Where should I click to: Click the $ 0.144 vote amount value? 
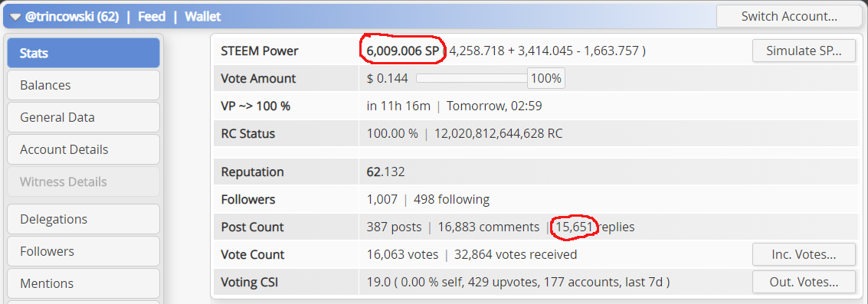pyautogui.click(x=388, y=79)
